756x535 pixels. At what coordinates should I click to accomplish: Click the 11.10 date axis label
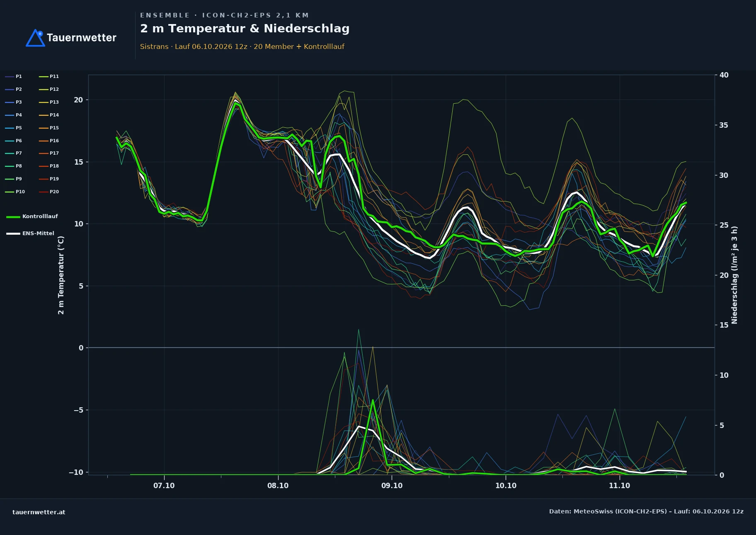pyautogui.click(x=619, y=486)
